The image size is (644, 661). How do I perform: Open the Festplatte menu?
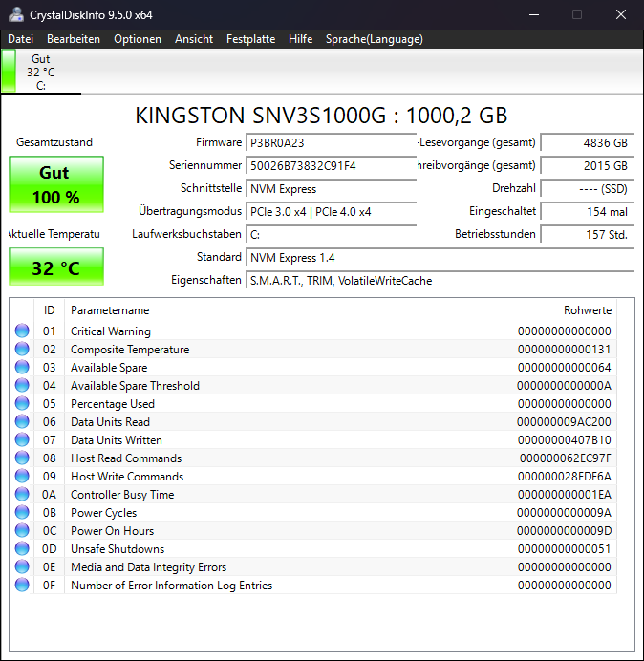tap(251, 39)
